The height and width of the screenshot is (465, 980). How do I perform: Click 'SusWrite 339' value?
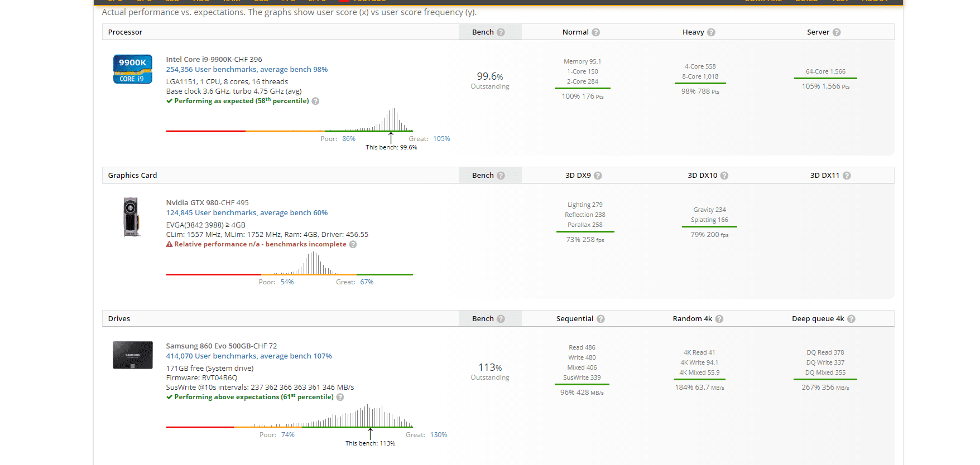tap(582, 378)
